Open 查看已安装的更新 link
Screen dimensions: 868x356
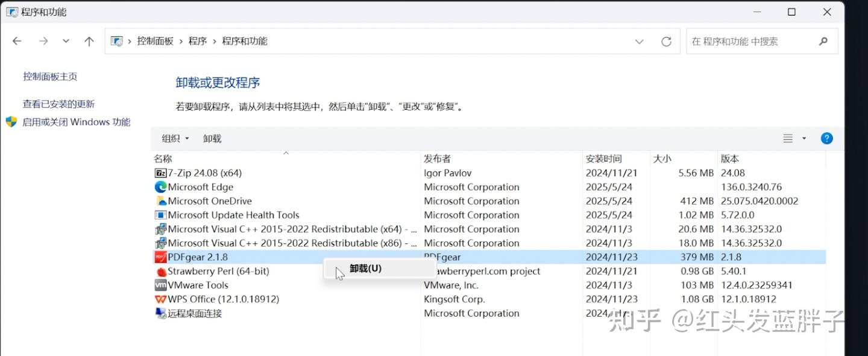[58, 104]
